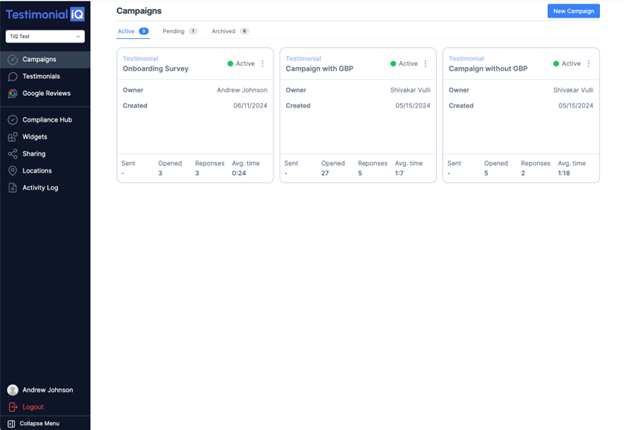
Task: Click green Active status dot on Campaign with GBP
Action: pyautogui.click(x=393, y=64)
